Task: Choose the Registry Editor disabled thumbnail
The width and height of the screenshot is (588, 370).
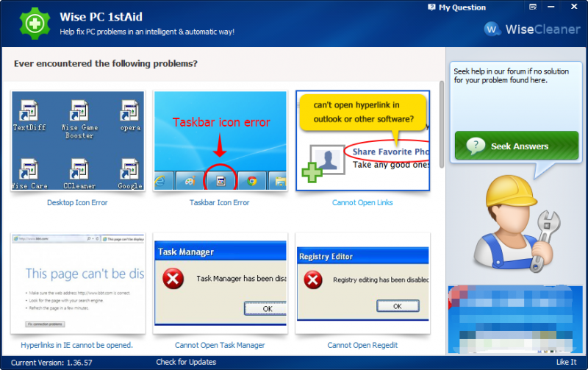Action: [362, 283]
